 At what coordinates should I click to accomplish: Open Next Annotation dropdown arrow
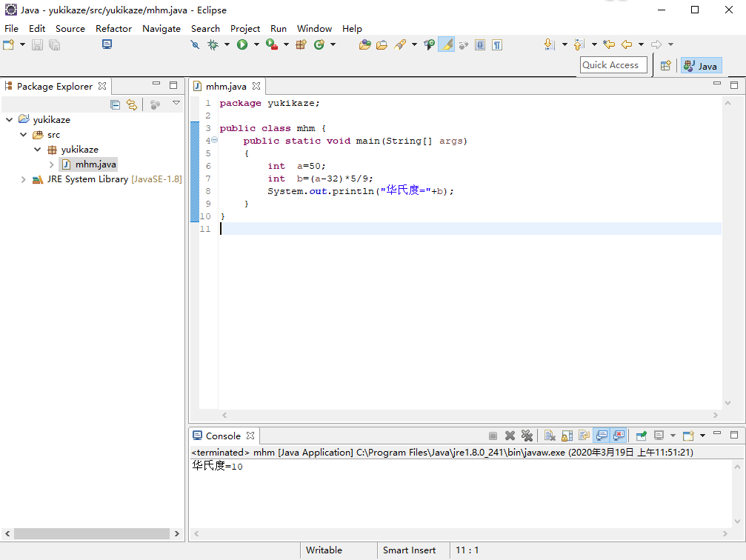pyautogui.click(x=565, y=44)
